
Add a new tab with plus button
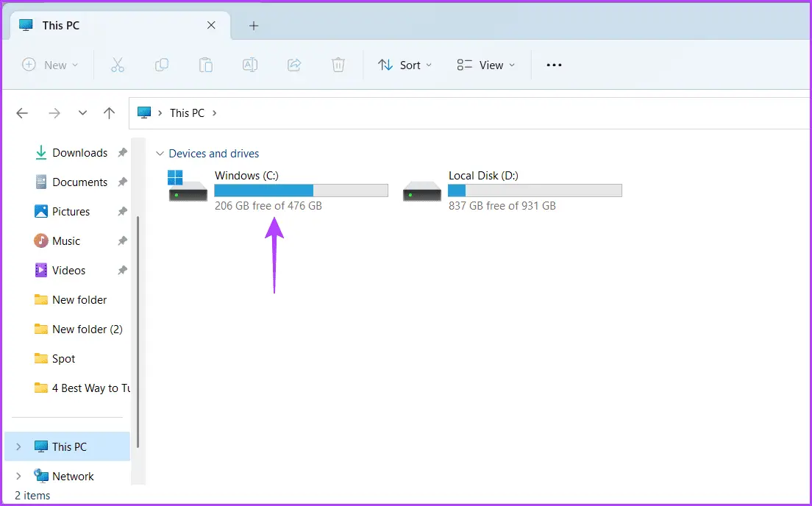[254, 26]
